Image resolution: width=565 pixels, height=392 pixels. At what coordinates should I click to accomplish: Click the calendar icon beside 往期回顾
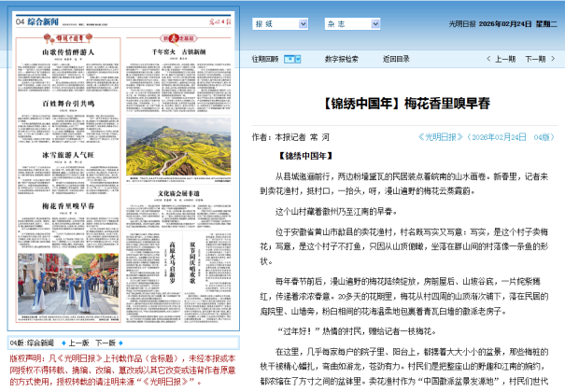click(289, 58)
